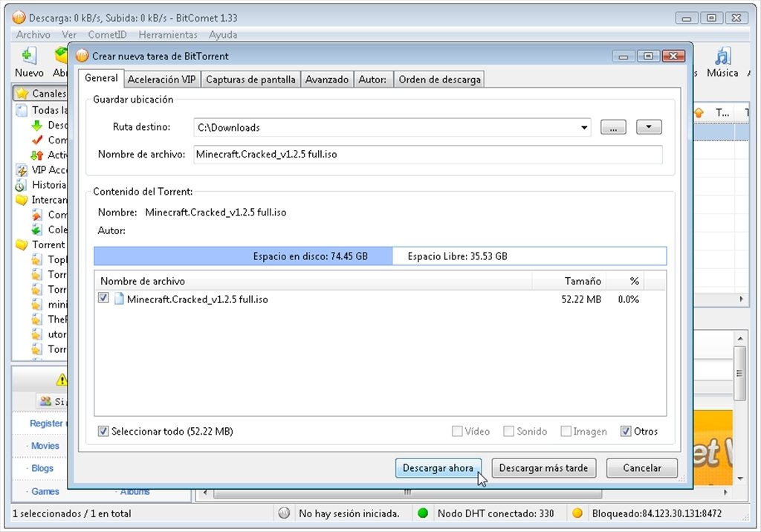761x532 pixels.
Task: Open the Autor tab
Action: click(373, 80)
